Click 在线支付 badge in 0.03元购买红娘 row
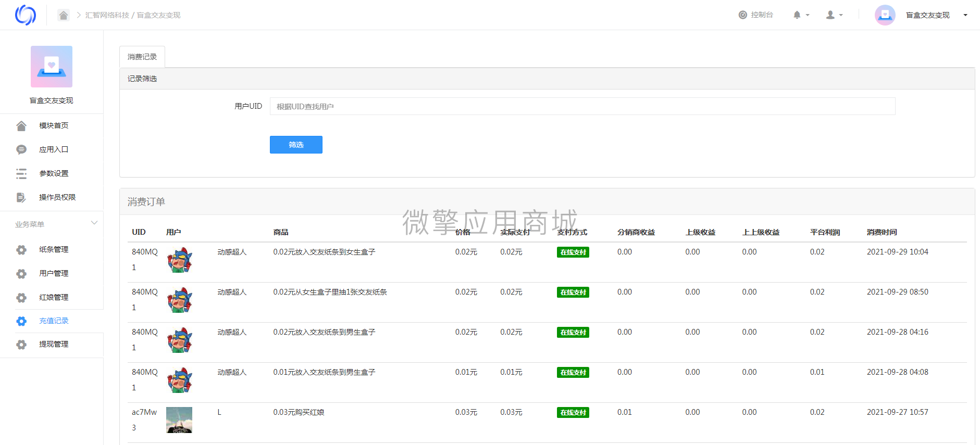 [573, 413]
